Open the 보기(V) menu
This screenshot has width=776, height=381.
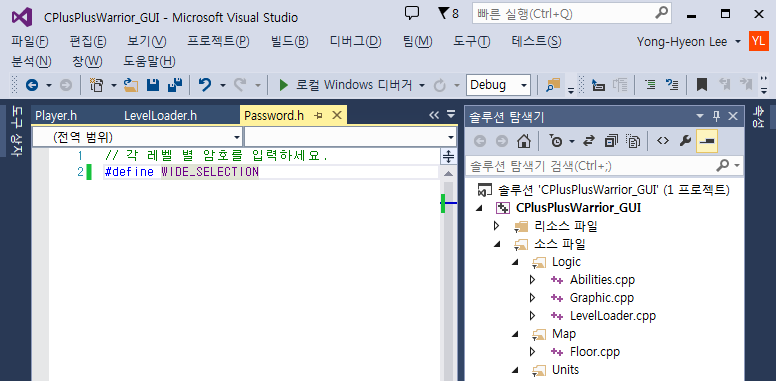click(147, 42)
